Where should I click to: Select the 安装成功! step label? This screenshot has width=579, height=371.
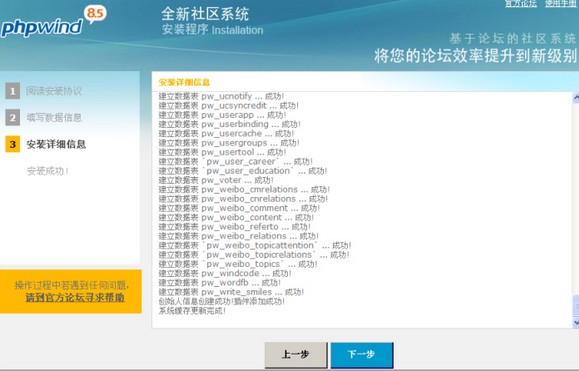point(48,171)
